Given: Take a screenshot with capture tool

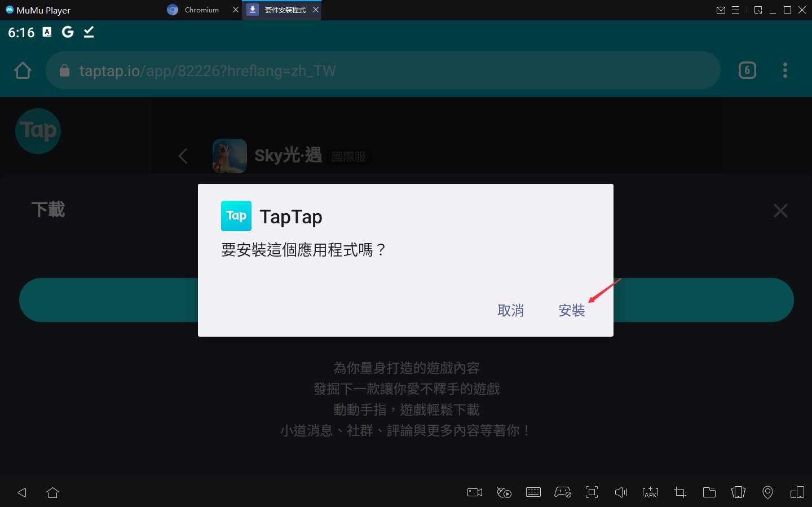Looking at the screenshot, I should (x=592, y=492).
